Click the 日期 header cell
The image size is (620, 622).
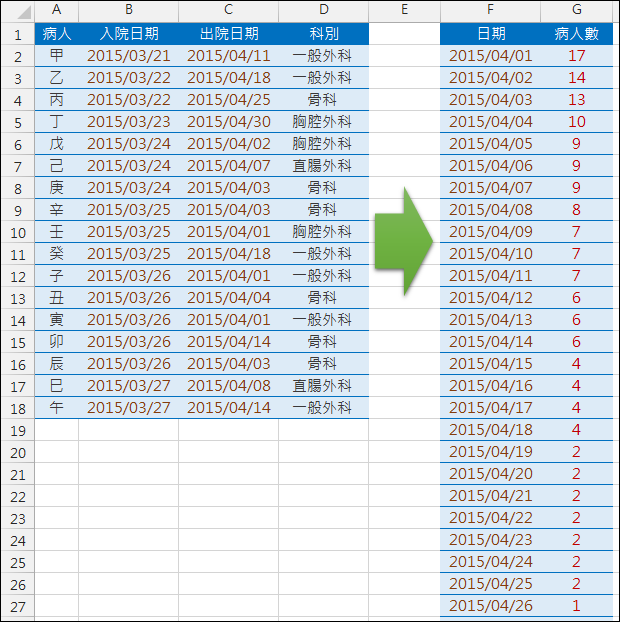(x=490, y=34)
